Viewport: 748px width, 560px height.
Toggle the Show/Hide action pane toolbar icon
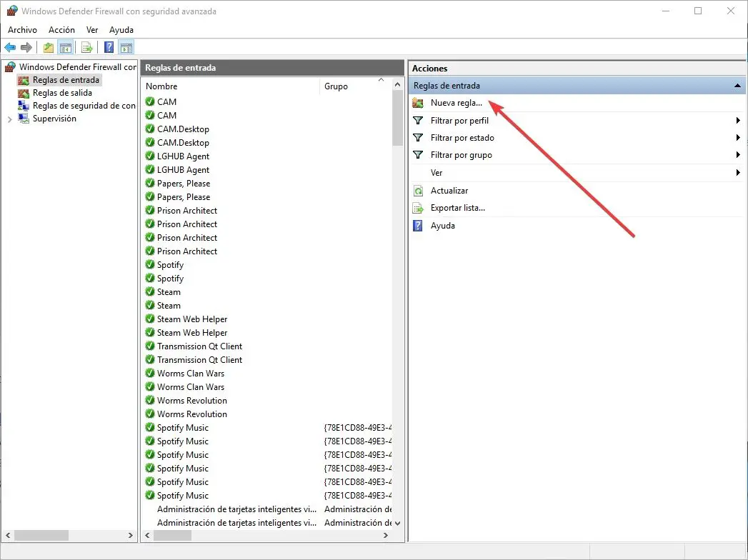[x=126, y=47]
